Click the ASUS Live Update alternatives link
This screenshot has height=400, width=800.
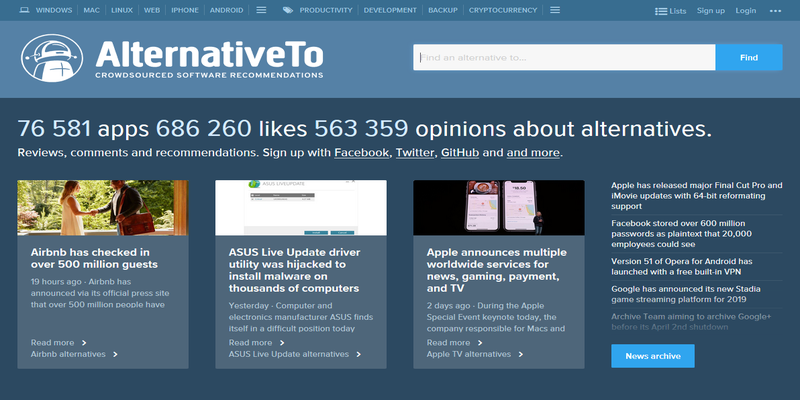[x=289, y=354]
